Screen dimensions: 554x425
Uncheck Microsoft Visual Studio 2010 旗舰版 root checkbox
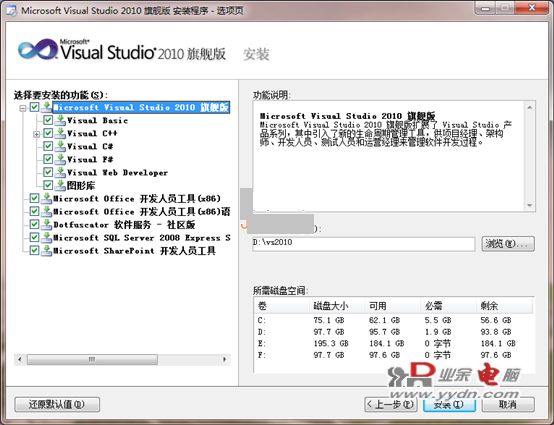click(34, 107)
